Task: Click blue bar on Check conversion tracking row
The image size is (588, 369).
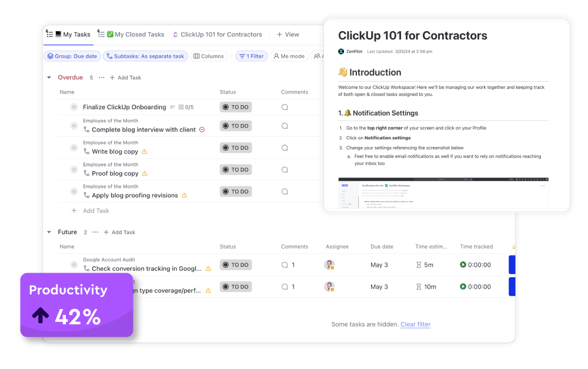Action: click(x=512, y=265)
